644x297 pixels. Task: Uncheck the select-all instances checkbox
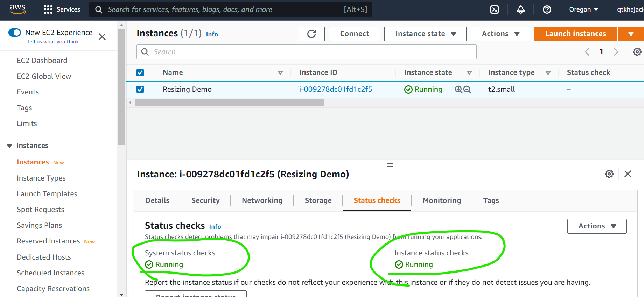140,72
